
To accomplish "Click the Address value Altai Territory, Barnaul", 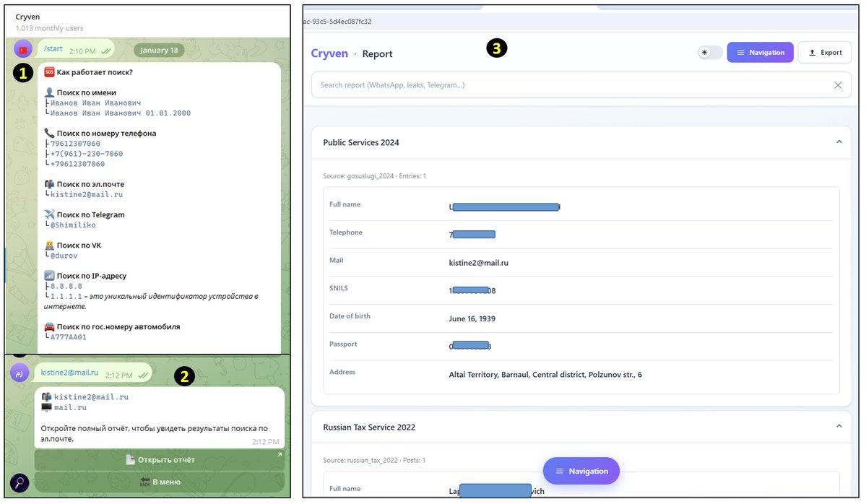I will click(545, 375).
